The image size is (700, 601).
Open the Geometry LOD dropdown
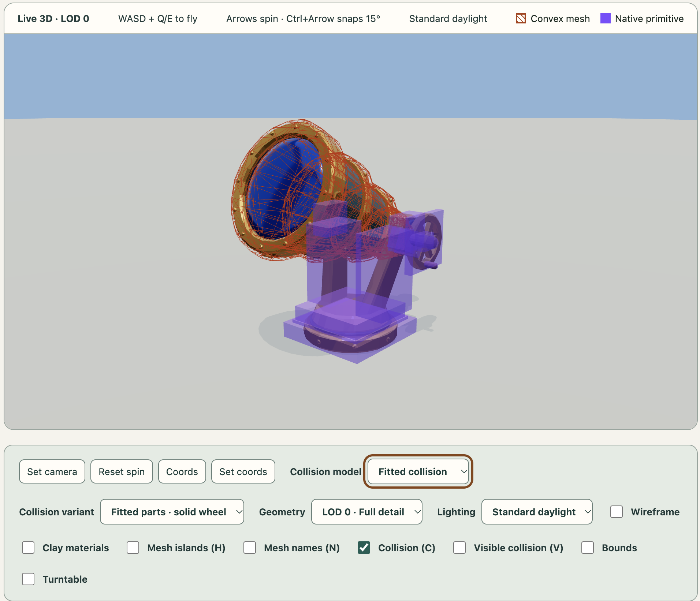click(366, 512)
